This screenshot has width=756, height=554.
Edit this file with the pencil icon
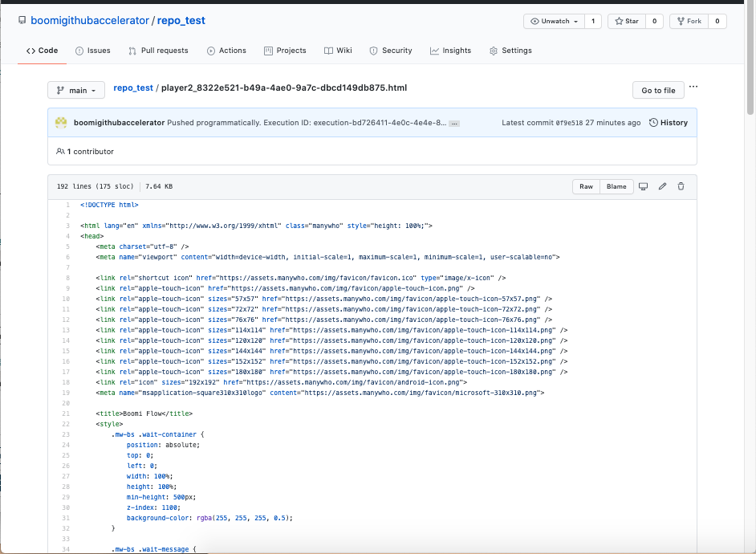(x=661, y=186)
